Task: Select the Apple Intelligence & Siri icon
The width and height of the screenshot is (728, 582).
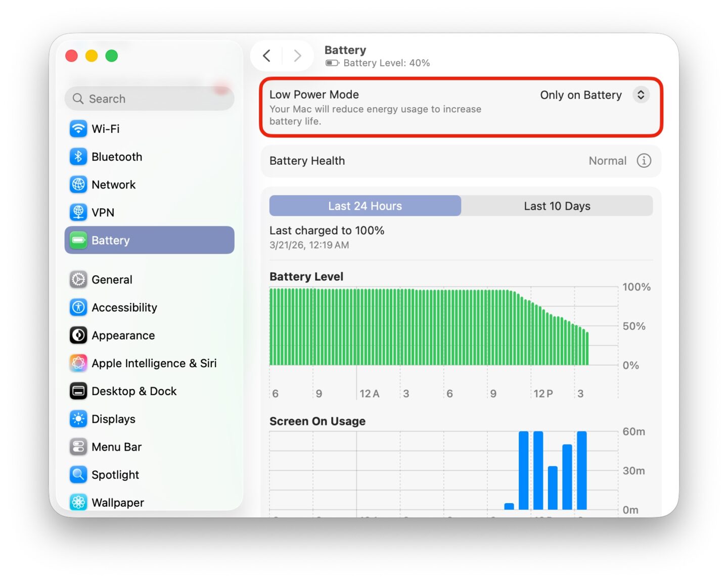Action: coord(78,363)
